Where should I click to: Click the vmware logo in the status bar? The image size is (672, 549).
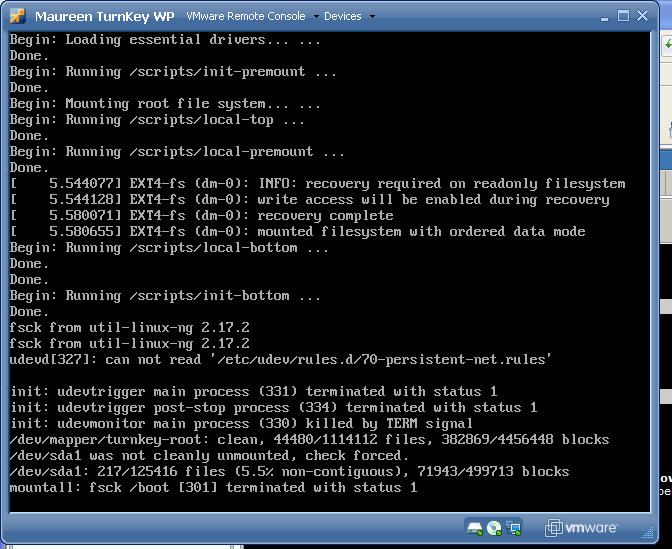coord(581,528)
